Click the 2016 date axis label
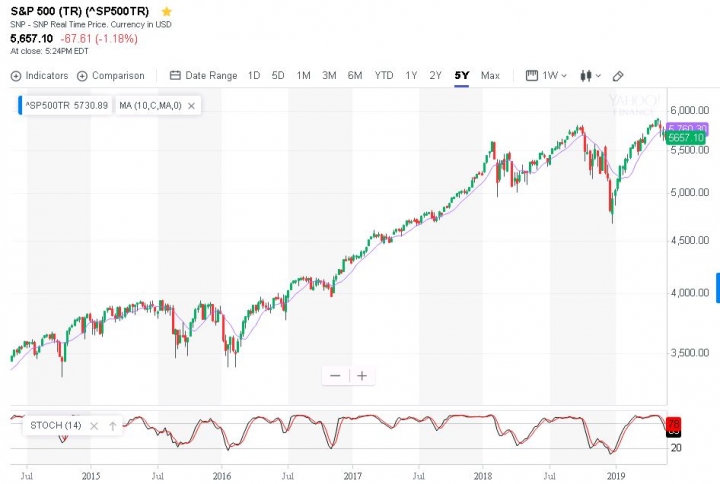The width and height of the screenshot is (720, 484). pos(222,476)
